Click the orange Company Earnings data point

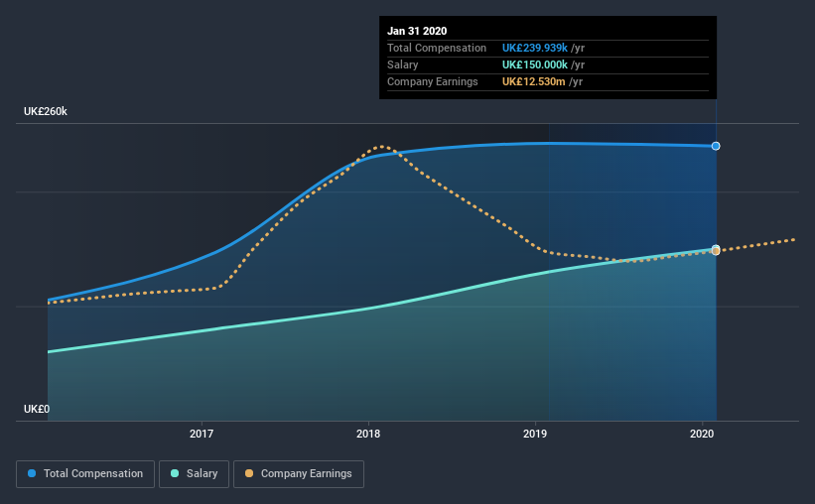716,251
